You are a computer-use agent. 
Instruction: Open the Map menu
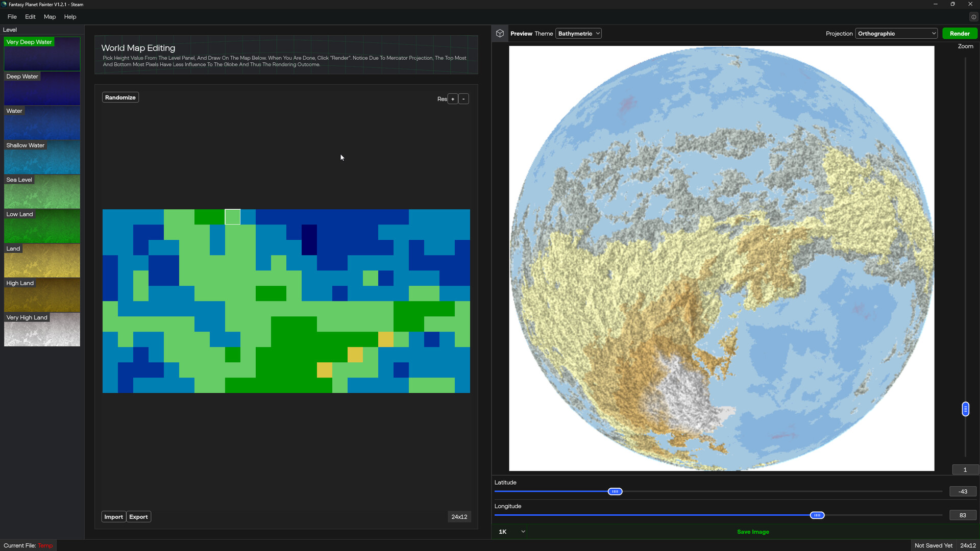(x=49, y=16)
